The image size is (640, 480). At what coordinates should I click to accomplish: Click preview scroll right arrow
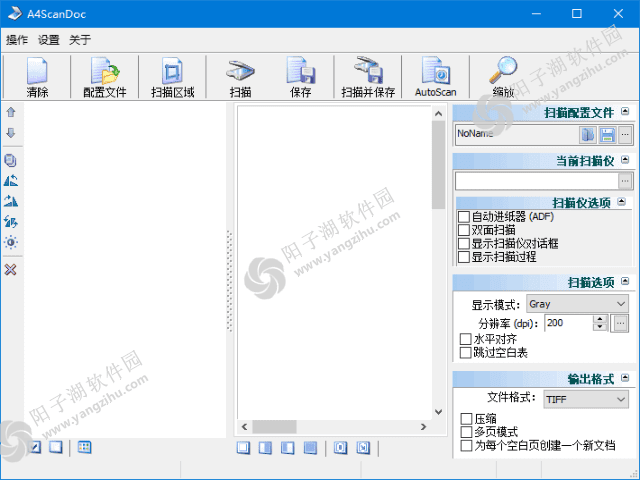pos(423,427)
